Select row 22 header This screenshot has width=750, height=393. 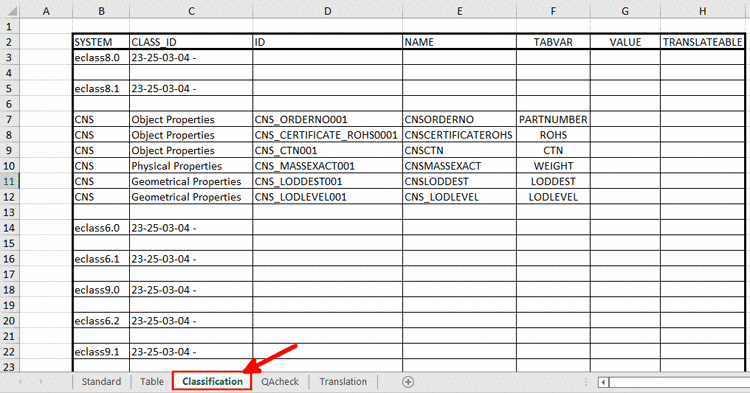click(x=10, y=352)
